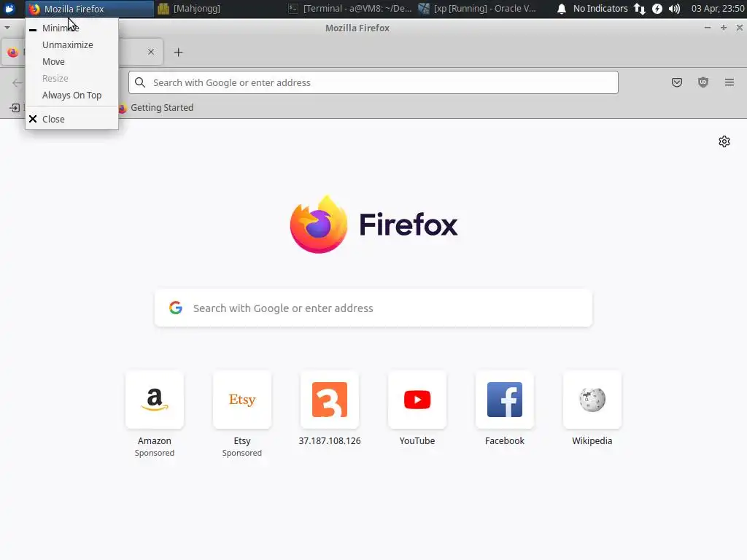The width and height of the screenshot is (747, 560).
Task: Open the power manager icon in panel
Action: tap(657, 9)
